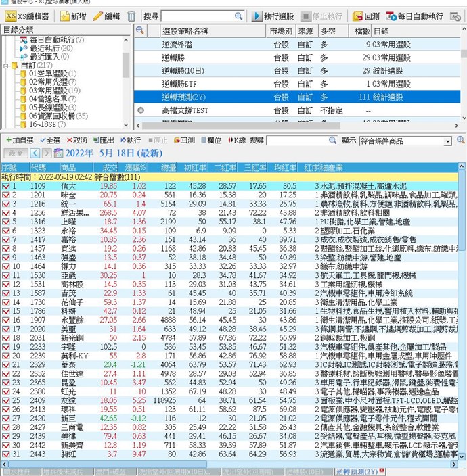The width and height of the screenshot is (467, 476).
Task: Uncheck the checkbox for 1109 信大
Action: click(6, 185)
